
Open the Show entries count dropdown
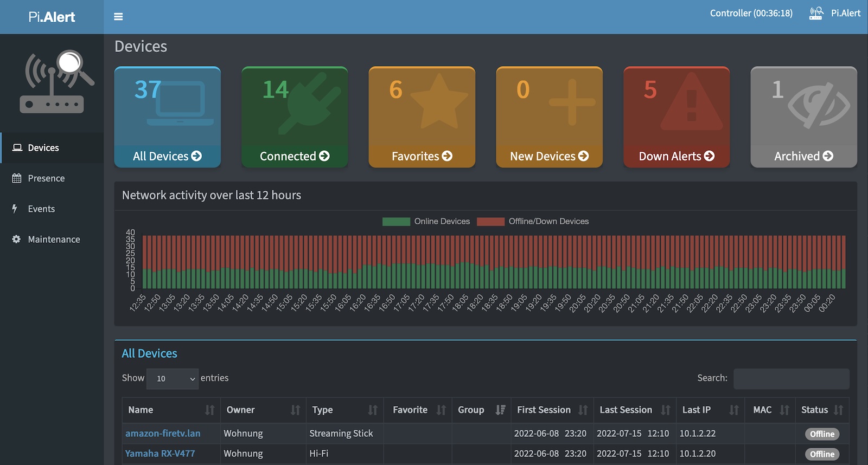pos(173,379)
